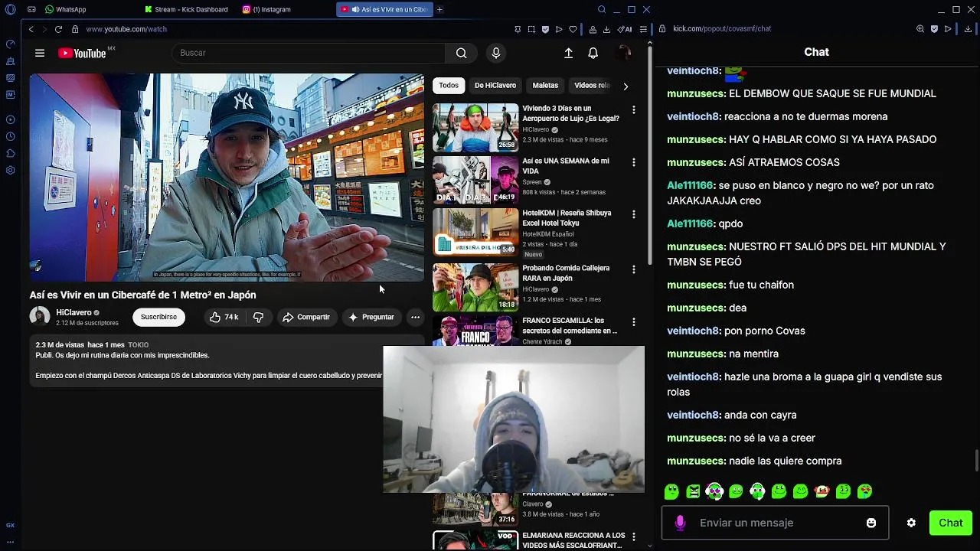Show more filter chips with right arrow
The height and width of the screenshot is (551, 980).
pos(626,86)
